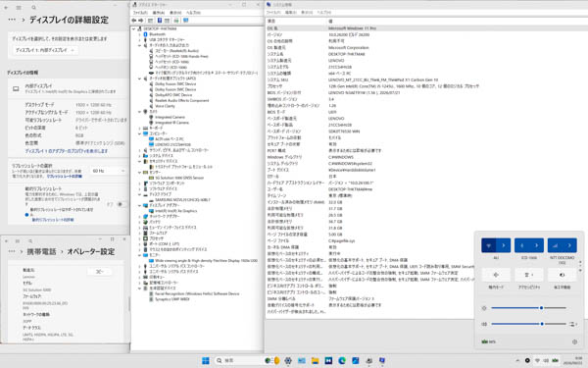Viewport: 588px width, 368px height.
Task: Collapse the カメラ node in Device Manager
Action: coord(139,112)
